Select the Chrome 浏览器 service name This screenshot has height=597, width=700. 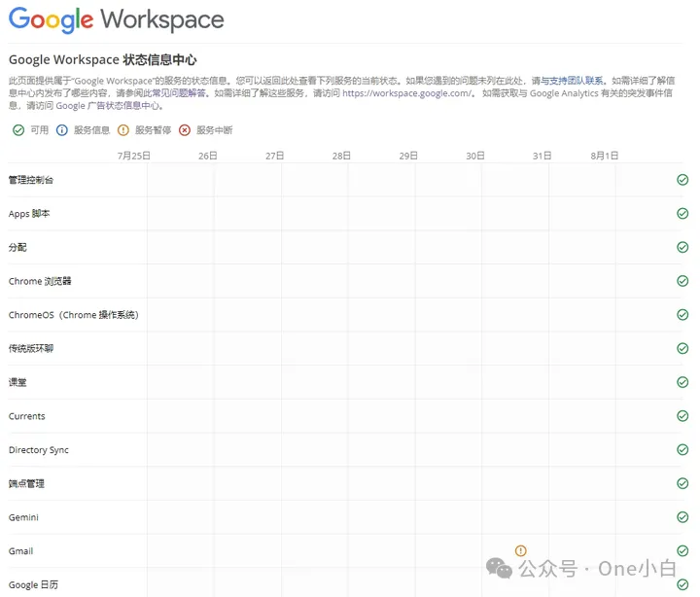tap(40, 281)
